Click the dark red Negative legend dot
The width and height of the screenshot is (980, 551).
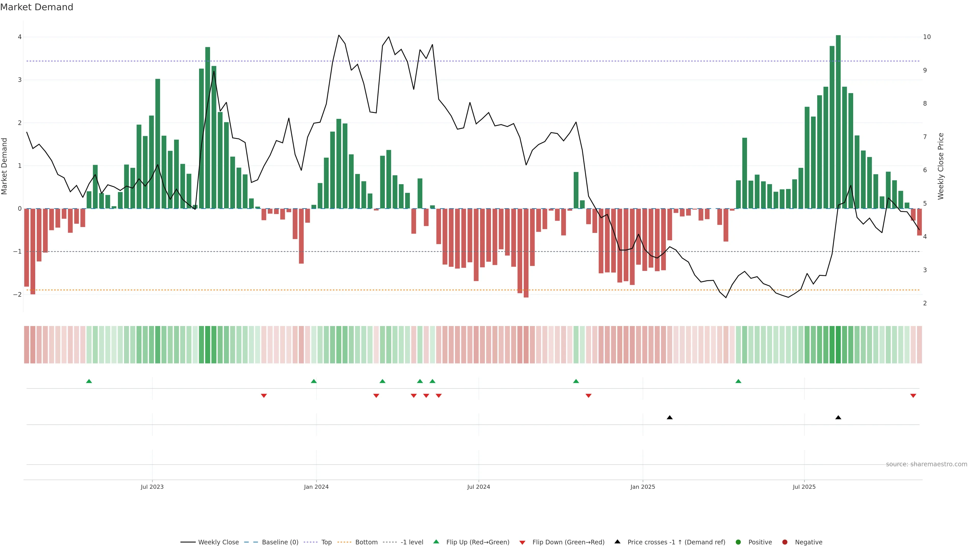pos(785,542)
